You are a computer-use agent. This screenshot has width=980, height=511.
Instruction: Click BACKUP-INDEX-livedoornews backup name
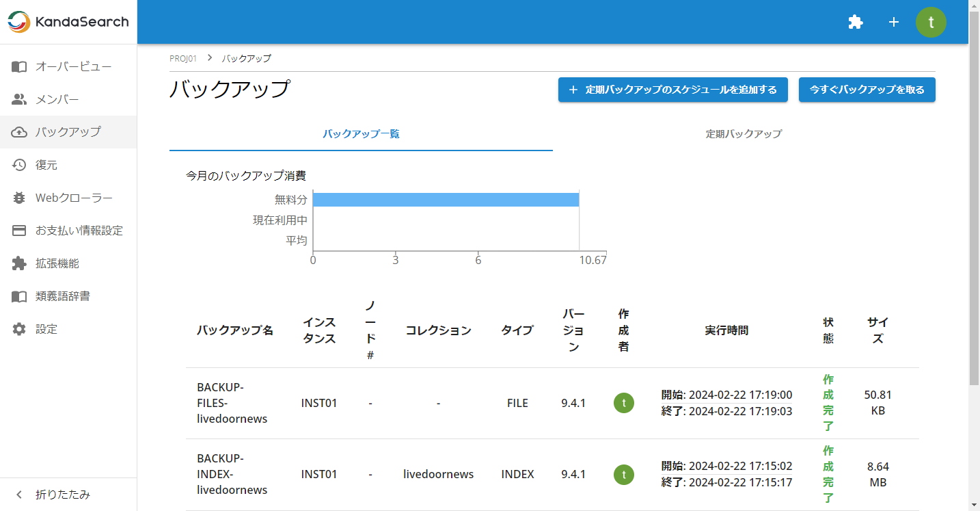tap(232, 474)
